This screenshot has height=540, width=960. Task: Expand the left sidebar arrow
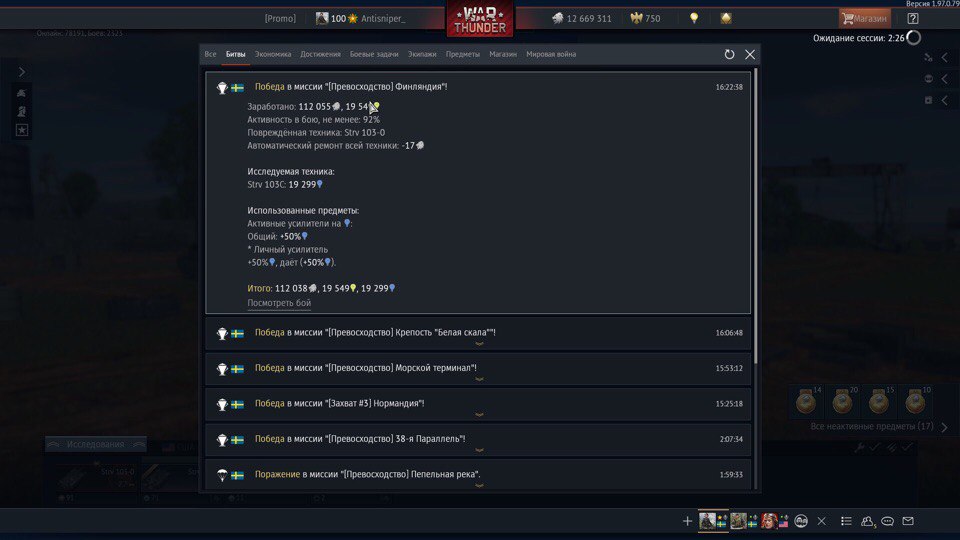[22, 72]
